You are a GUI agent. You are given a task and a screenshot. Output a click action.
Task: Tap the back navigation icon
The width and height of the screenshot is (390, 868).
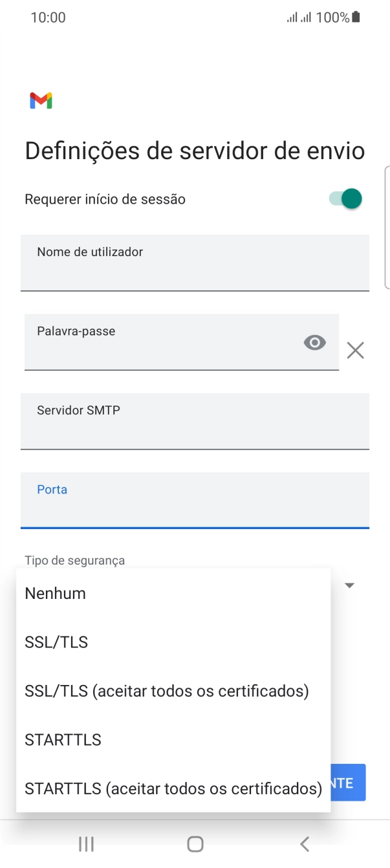coord(304,843)
